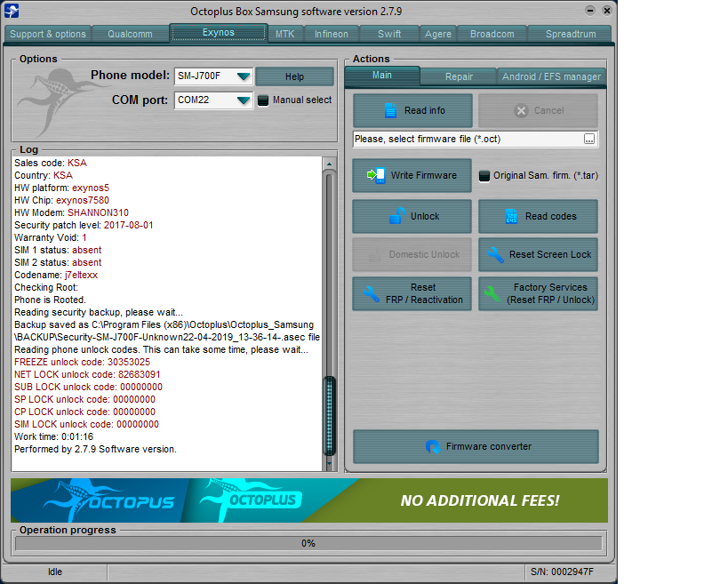The height and width of the screenshot is (584, 728).
Task: Click the Phone is Rooted. log line
Action: (x=50, y=300)
